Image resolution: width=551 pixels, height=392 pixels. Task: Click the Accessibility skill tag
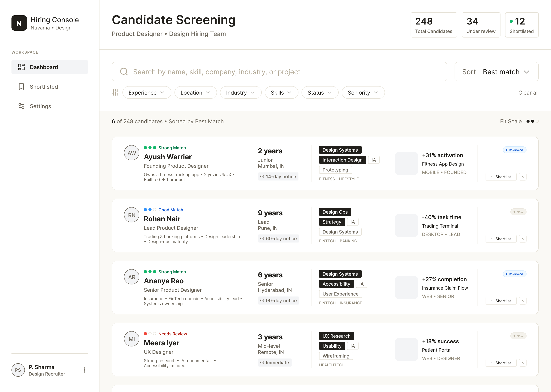(x=336, y=284)
